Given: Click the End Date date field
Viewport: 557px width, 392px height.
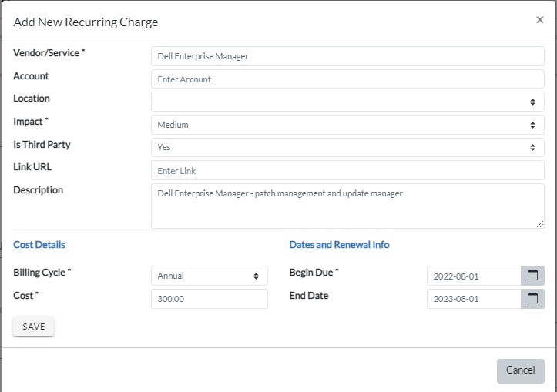Looking at the screenshot, I should point(473,299).
